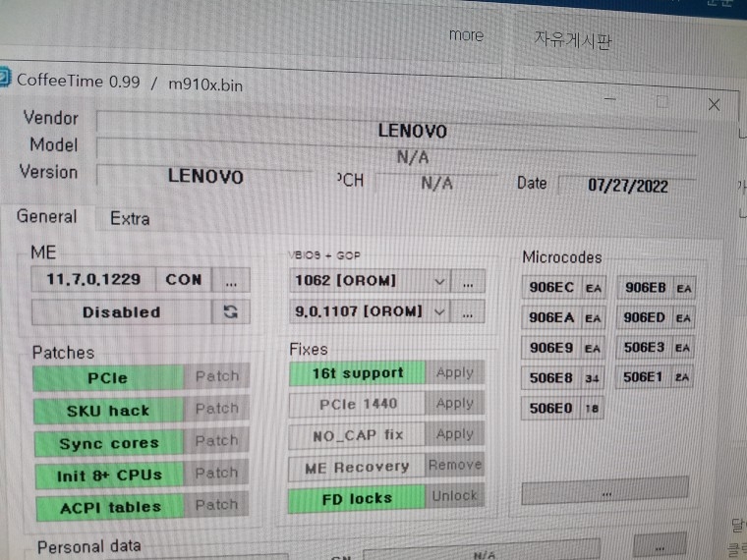Select the green SKU hack status
Screen dimensions: 747x560
pos(109,411)
